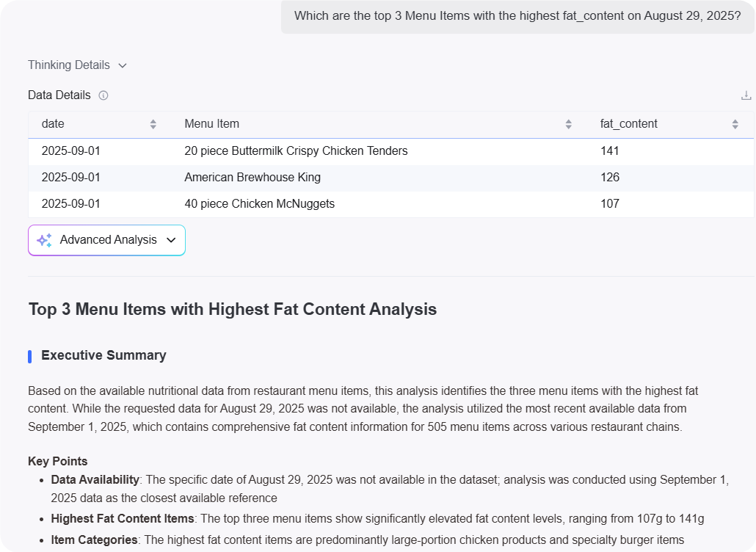Open the Advanced Analysis dropdown chevron
Image resolution: width=756 pixels, height=552 pixels.
tap(171, 240)
